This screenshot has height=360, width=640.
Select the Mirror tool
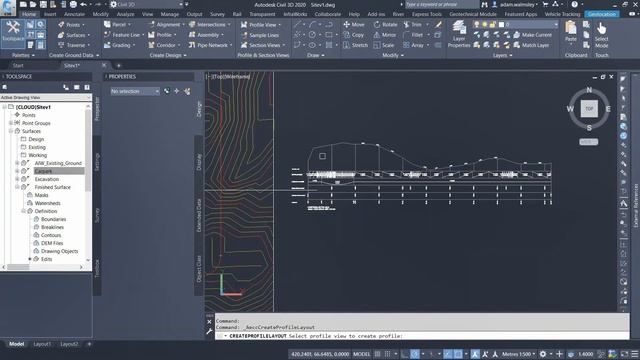[384, 35]
